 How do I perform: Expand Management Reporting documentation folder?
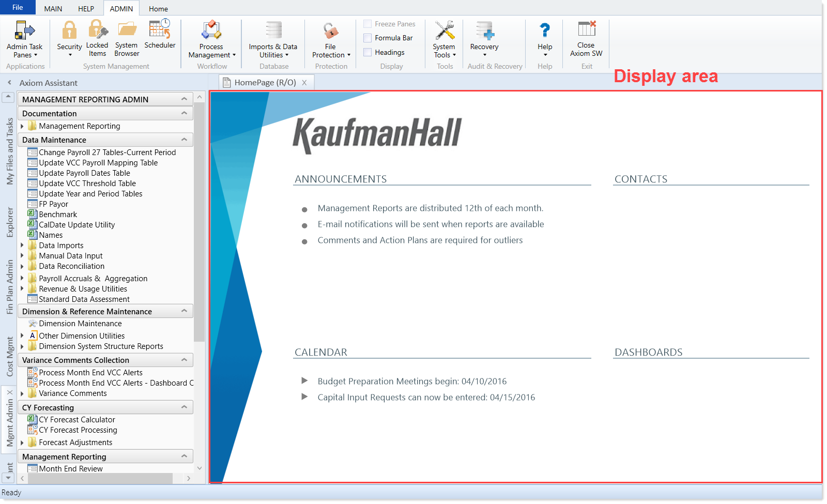(x=22, y=126)
